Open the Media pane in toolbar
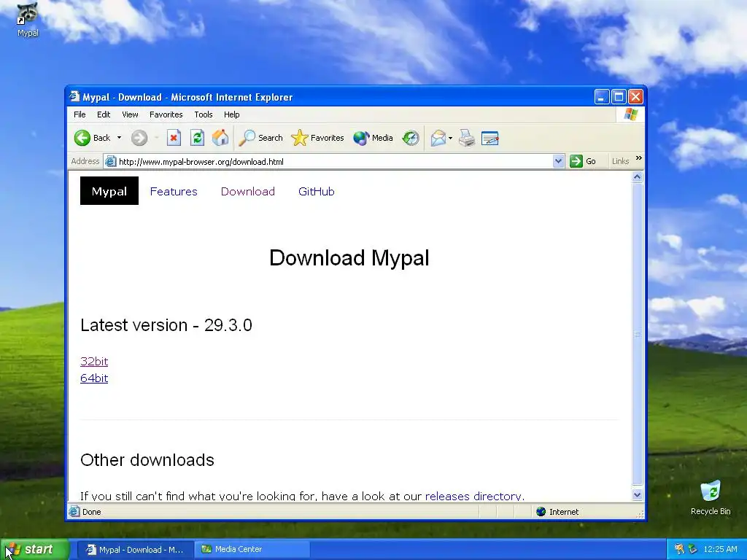 pos(373,138)
